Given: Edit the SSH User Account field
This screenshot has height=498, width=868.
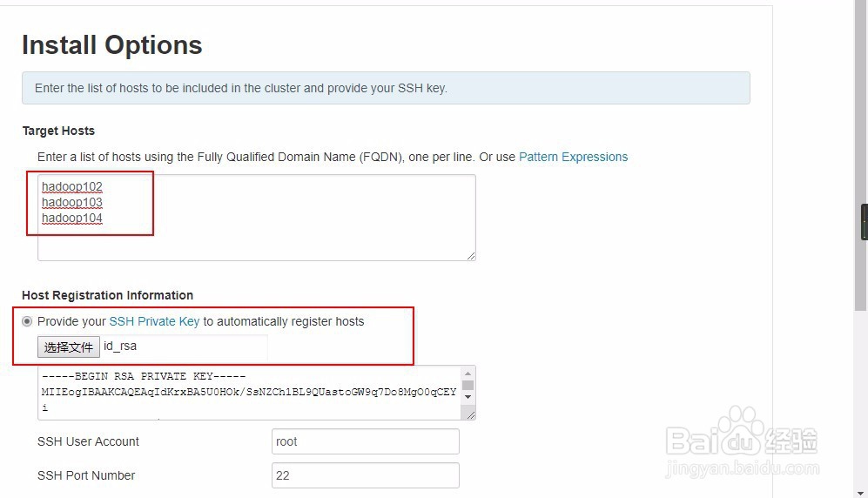Looking at the screenshot, I should click(x=365, y=441).
